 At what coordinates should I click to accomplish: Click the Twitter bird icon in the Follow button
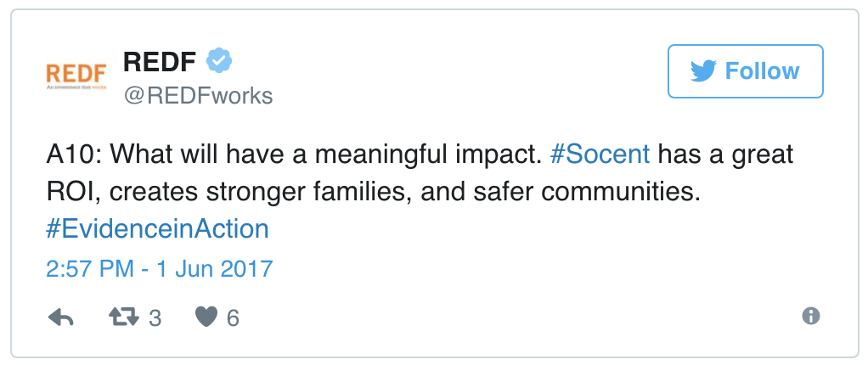pos(702,71)
